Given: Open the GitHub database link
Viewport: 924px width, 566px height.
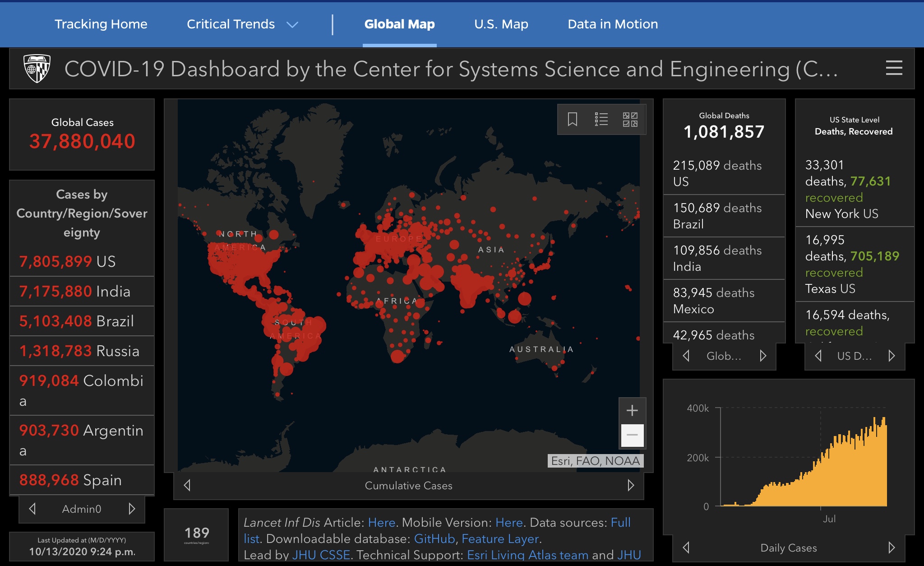Looking at the screenshot, I should click(x=434, y=538).
